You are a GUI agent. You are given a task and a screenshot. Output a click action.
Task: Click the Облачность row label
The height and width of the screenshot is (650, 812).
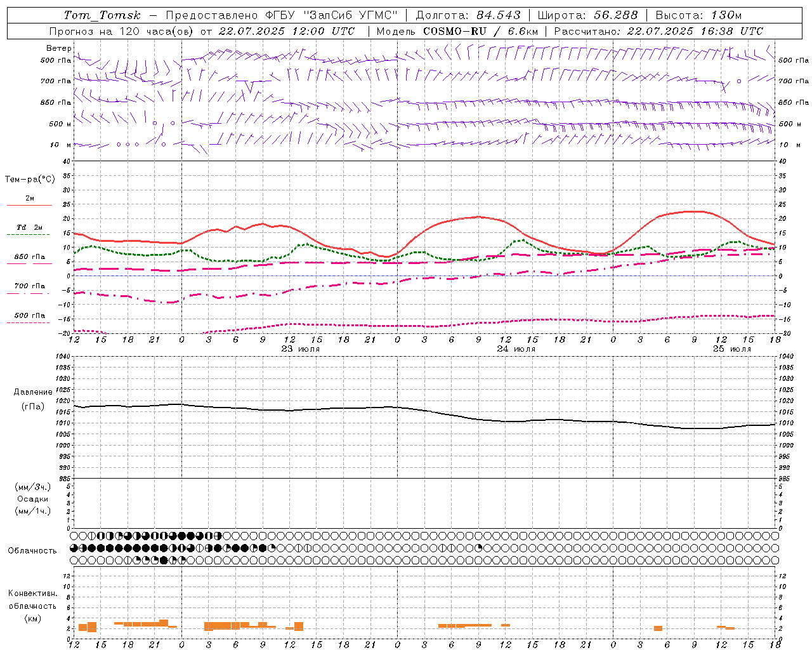pyautogui.click(x=32, y=551)
